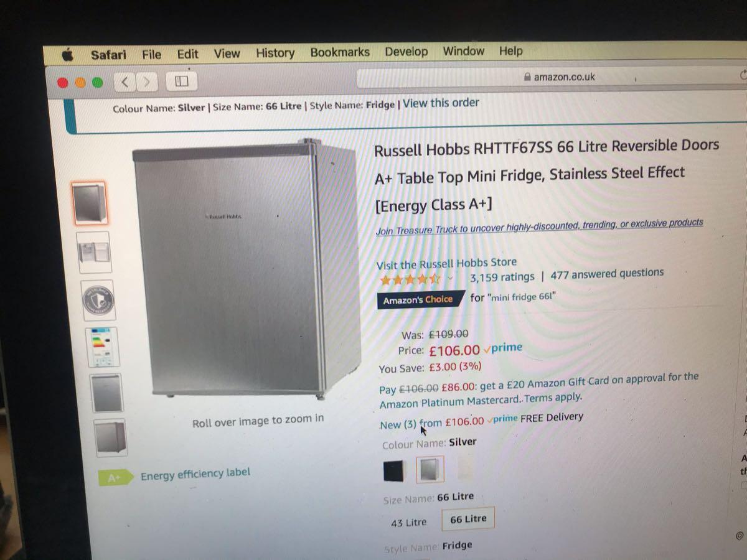Open star rating breakdown dropdown arrow
The width and height of the screenshot is (747, 560).
(451, 278)
